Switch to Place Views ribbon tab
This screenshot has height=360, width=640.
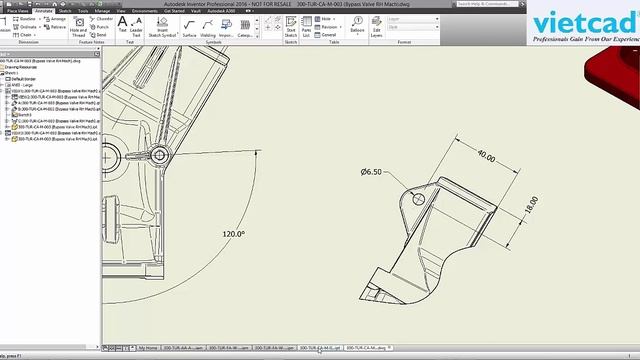tap(18, 11)
